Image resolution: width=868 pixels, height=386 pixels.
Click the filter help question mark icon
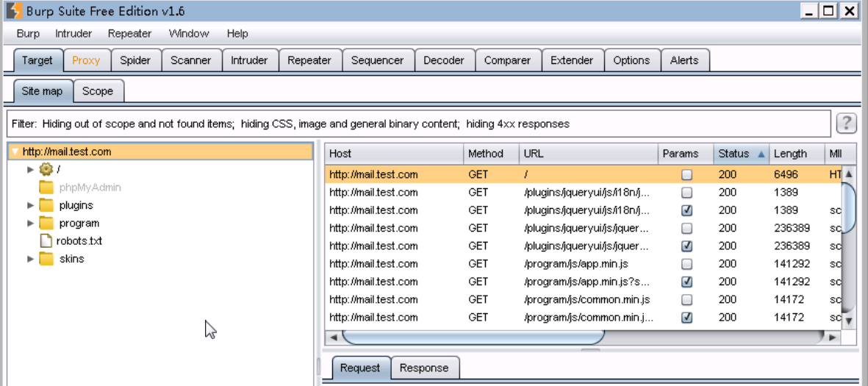847,124
